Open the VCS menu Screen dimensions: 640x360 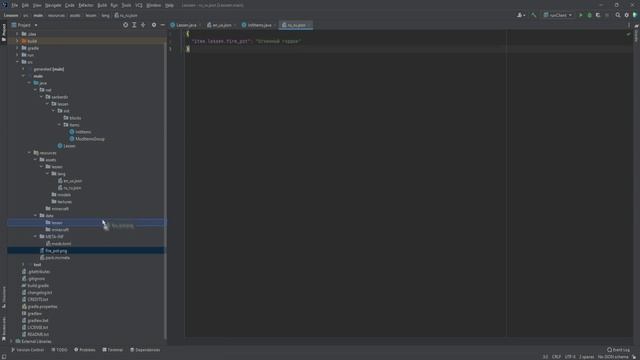pyautogui.click(x=139, y=5)
